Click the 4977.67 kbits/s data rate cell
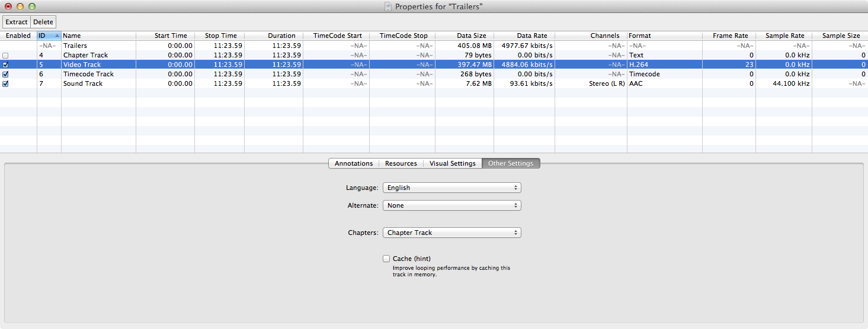 (527, 46)
